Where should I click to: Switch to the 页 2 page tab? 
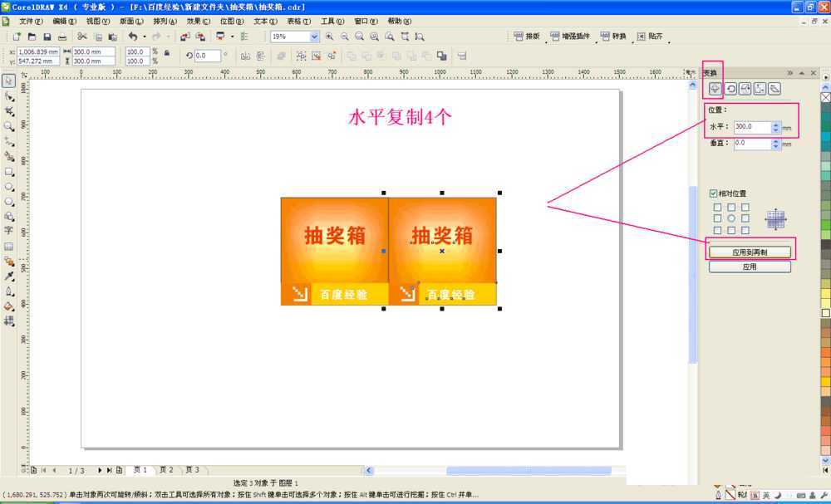[x=165, y=469]
